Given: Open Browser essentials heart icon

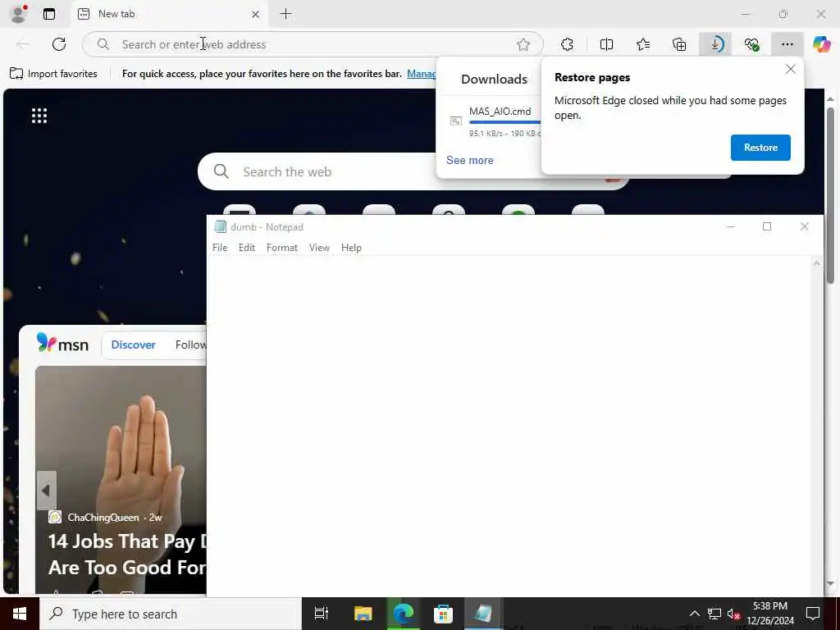Looking at the screenshot, I should pos(751,44).
